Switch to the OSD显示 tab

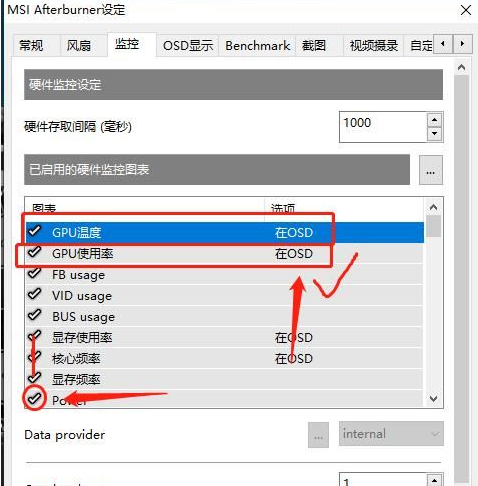click(188, 45)
